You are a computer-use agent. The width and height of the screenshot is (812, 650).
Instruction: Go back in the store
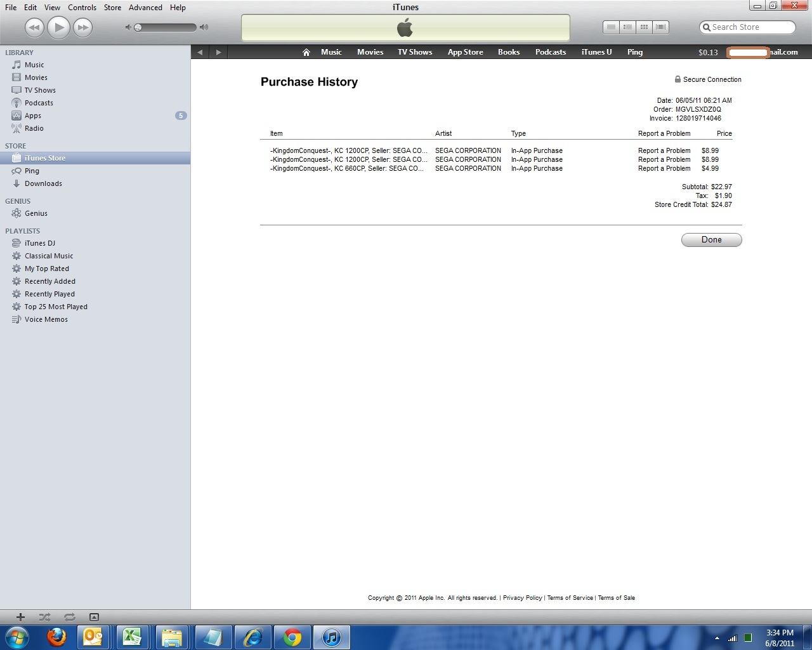coord(200,52)
